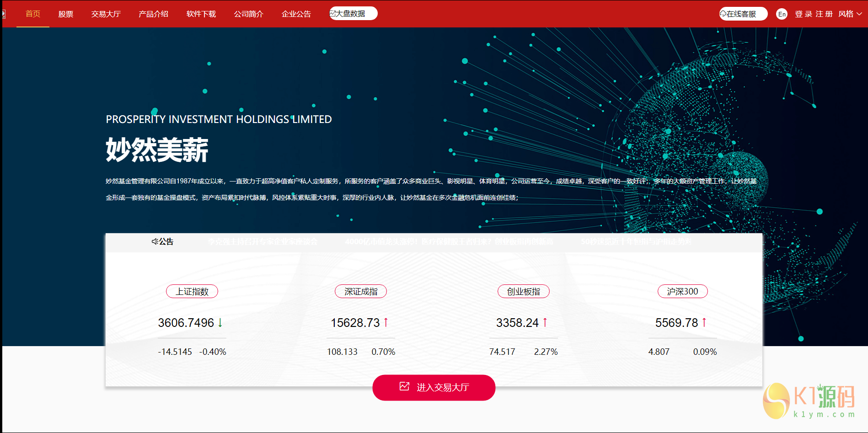Click the 公告 speaker icon
The width and height of the screenshot is (868, 433).
155,241
